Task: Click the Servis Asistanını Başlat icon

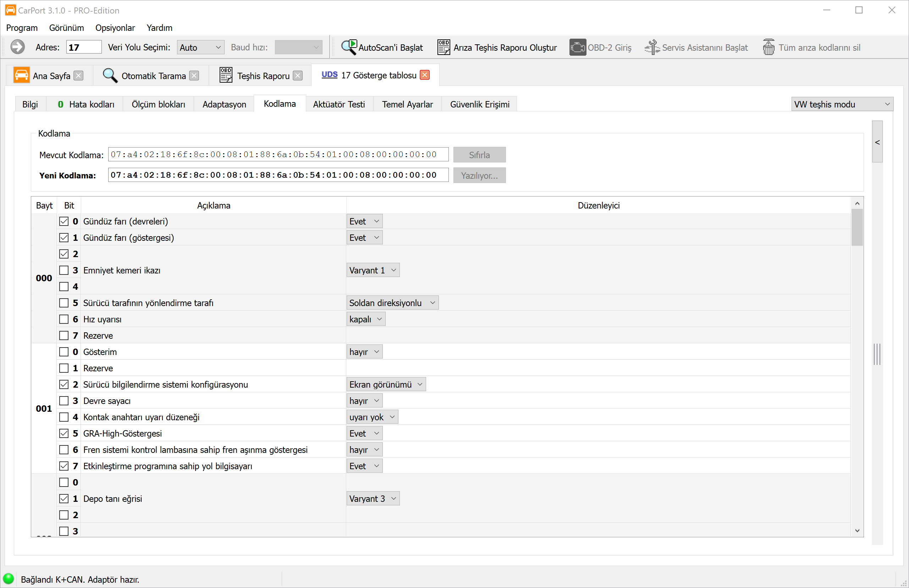Action: click(652, 48)
